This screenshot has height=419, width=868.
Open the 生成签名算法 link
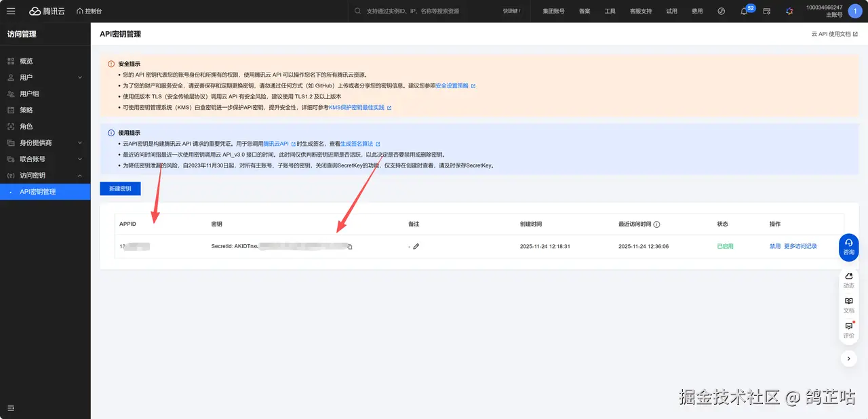pyautogui.click(x=359, y=144)
